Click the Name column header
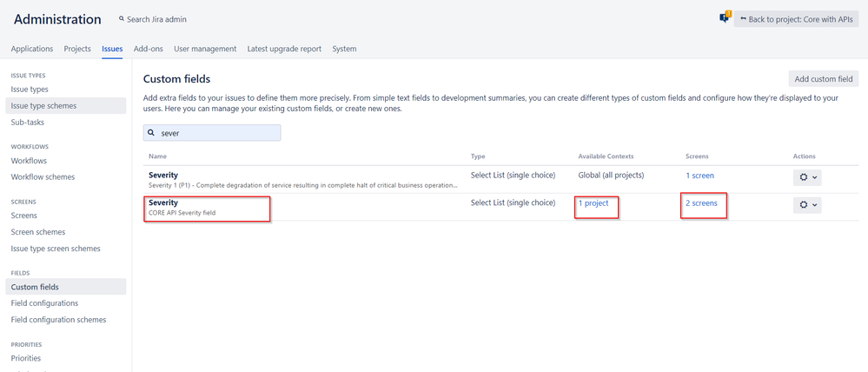 point(157,156)
